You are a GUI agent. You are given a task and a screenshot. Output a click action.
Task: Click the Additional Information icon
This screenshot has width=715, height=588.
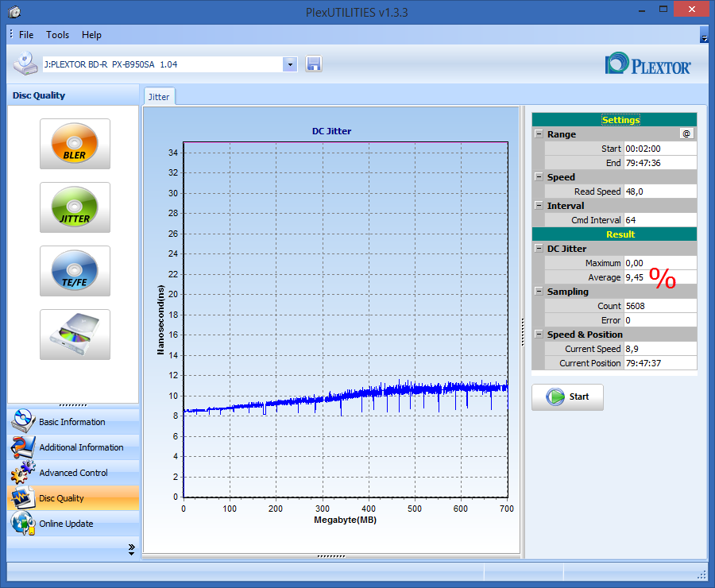tap(23, 447)
